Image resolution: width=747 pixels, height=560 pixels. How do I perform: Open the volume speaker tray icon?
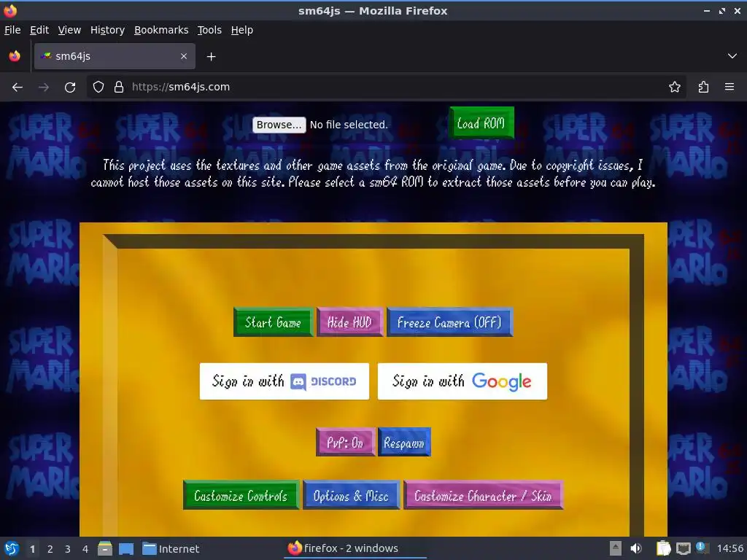point(636,548)
